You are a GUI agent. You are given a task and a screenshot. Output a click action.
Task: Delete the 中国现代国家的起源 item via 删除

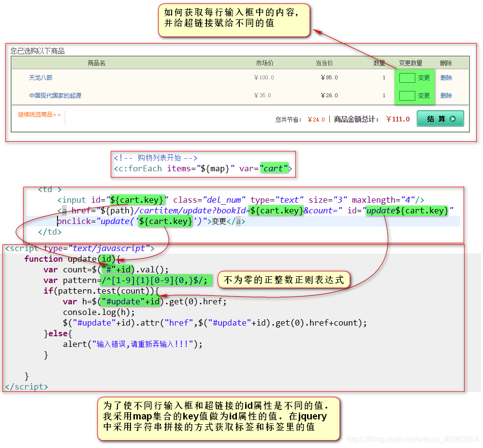(446, 96)
